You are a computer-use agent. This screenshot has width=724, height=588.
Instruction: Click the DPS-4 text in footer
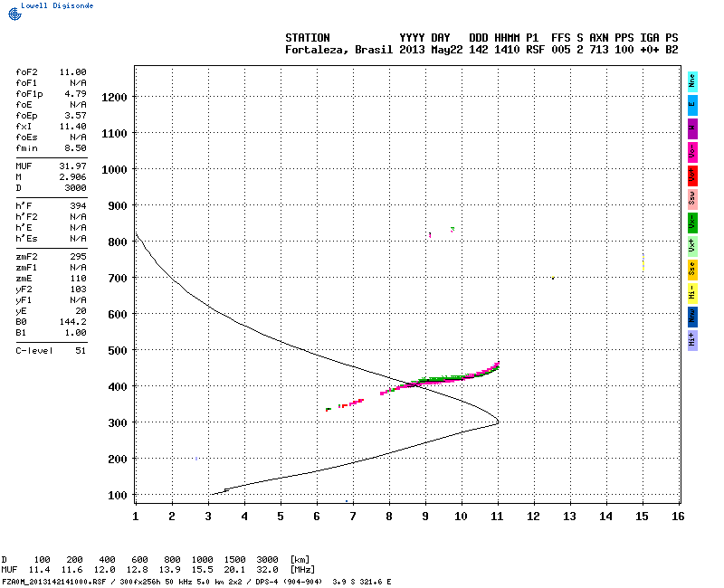click(x=264, y=582)
